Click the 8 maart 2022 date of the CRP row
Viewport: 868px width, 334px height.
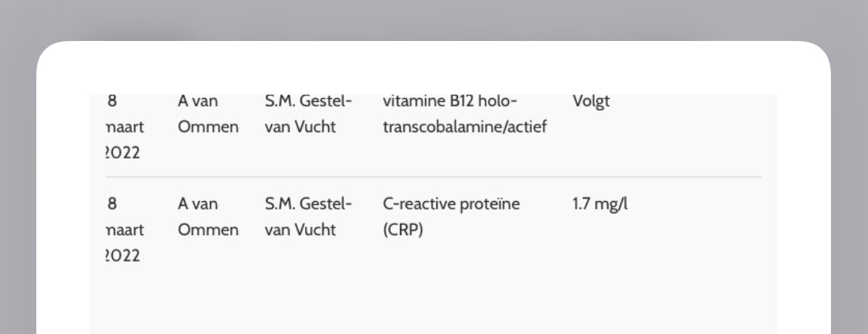(x=124, y=230)
